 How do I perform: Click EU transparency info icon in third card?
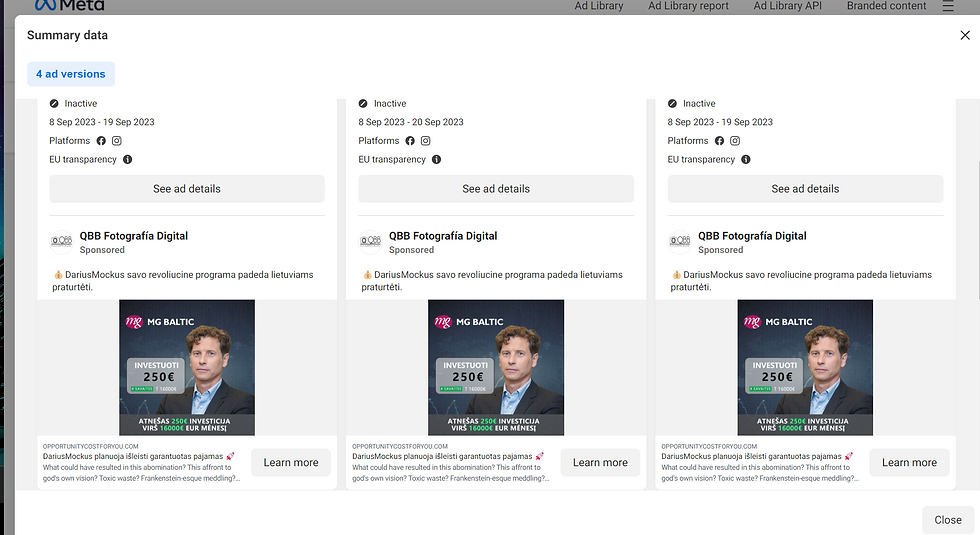746,159
